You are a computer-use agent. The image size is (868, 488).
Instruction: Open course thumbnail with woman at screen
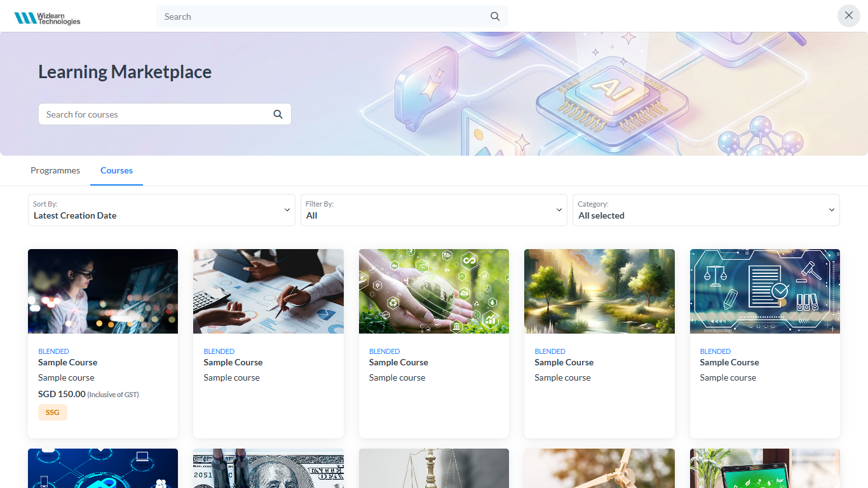tap(103, 291)
